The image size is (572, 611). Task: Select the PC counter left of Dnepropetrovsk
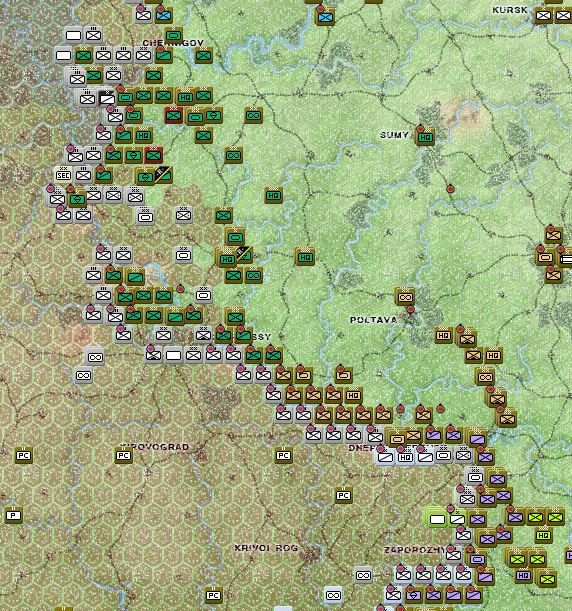point(283,455)
